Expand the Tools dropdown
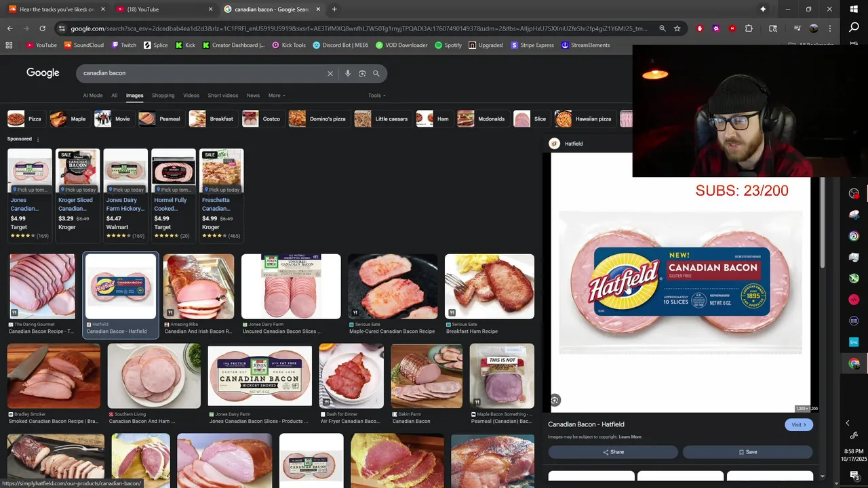The width and height of the screenshot is (868, 488). [377, 96]
